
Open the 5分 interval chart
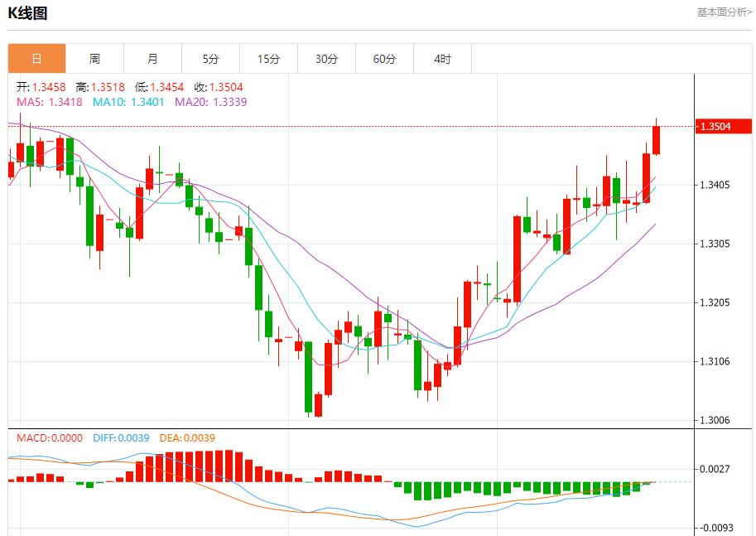tap(210, 59)
